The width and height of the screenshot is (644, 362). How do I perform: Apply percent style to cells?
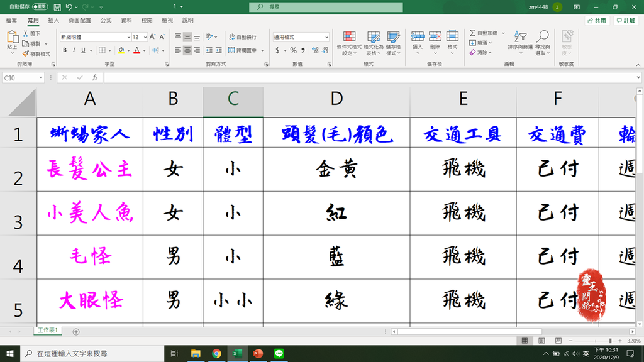click(293, 50)
